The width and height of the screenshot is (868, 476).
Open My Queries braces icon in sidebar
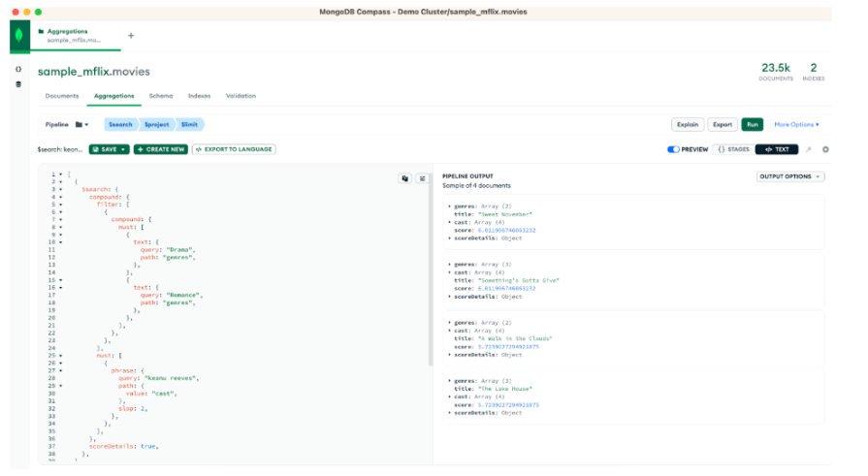(18, 69)
